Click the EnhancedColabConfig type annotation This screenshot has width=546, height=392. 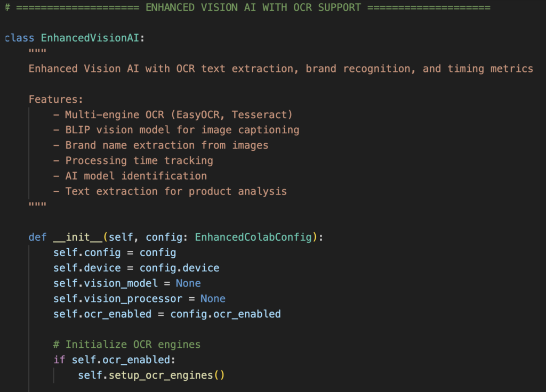click(254, 237)
